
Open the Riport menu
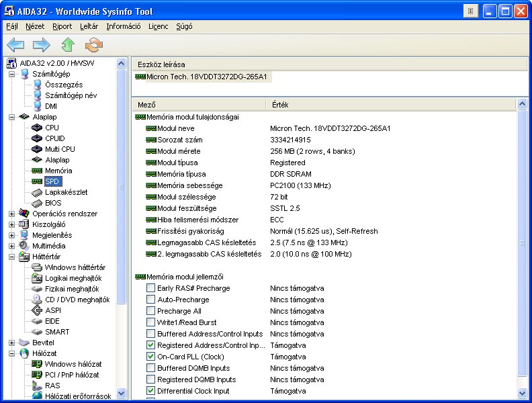62,26
